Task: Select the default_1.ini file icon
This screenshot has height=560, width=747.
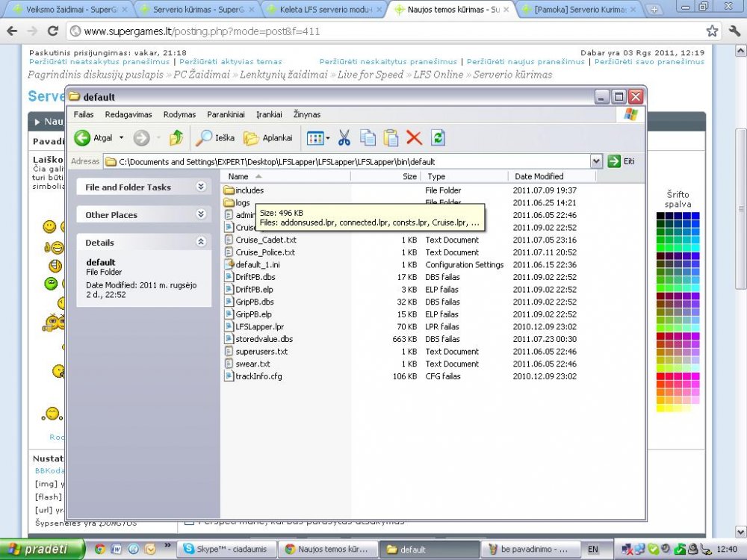Action: pos(229,264)
